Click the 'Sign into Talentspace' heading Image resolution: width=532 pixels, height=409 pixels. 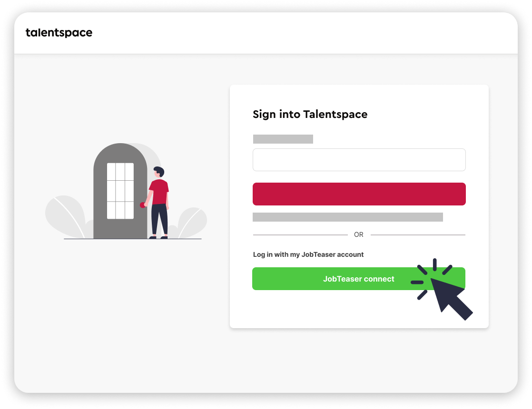pos(310,114)
